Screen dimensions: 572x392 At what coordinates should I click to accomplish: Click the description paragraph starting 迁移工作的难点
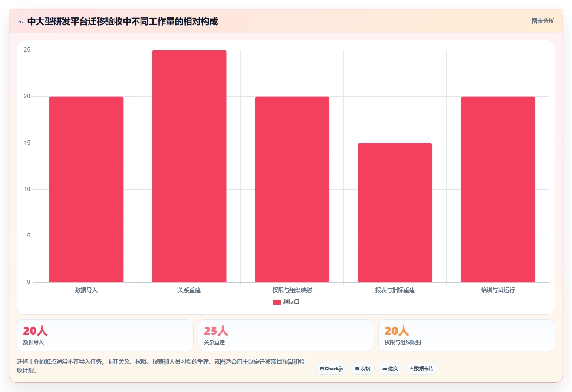[161, 366]
